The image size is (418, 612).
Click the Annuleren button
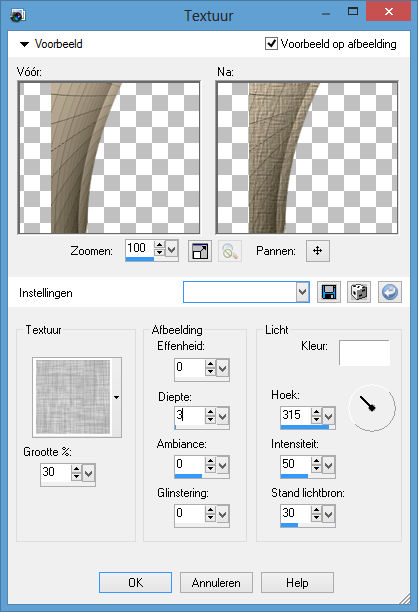pos(216,583)
